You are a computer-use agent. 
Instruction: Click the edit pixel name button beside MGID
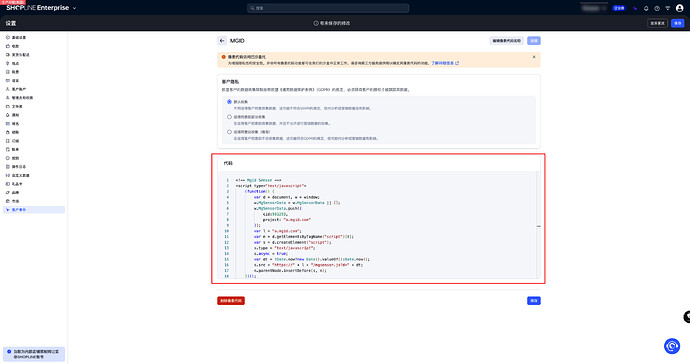pos(506,40)
